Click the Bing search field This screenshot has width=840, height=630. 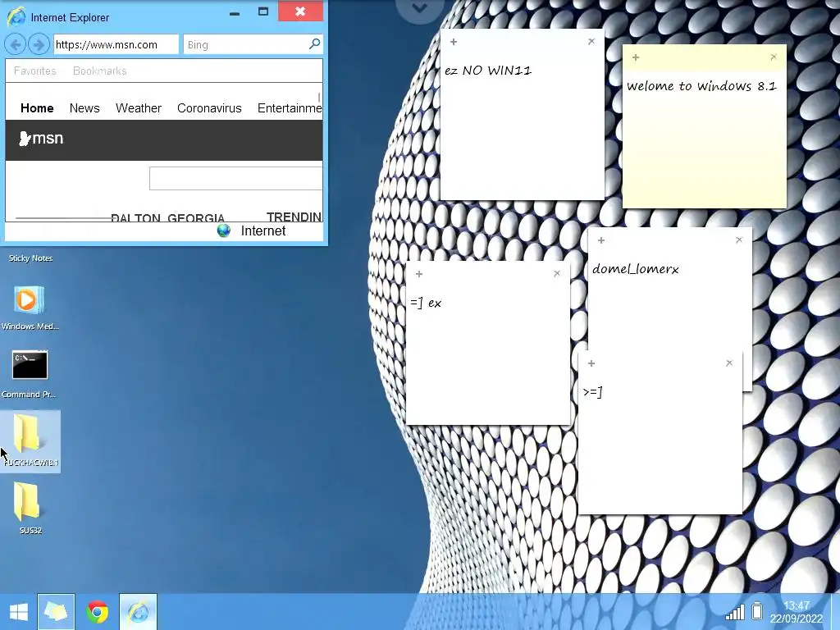(245, 44)
